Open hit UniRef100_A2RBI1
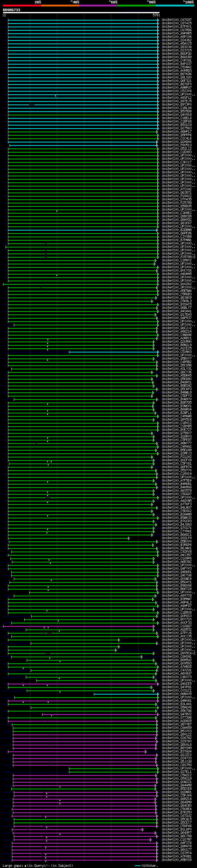Screen dimensions: 197x868 point(176,338)
